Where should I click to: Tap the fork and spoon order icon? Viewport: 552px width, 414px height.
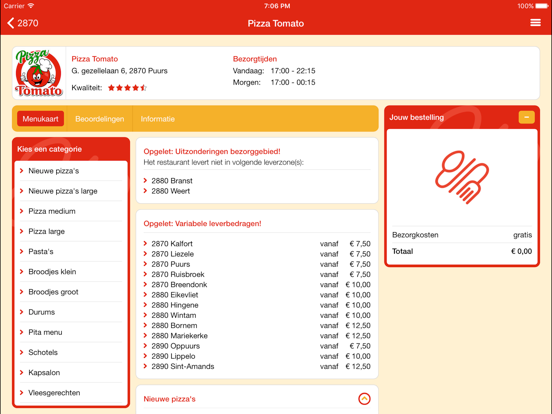(462, 177)
